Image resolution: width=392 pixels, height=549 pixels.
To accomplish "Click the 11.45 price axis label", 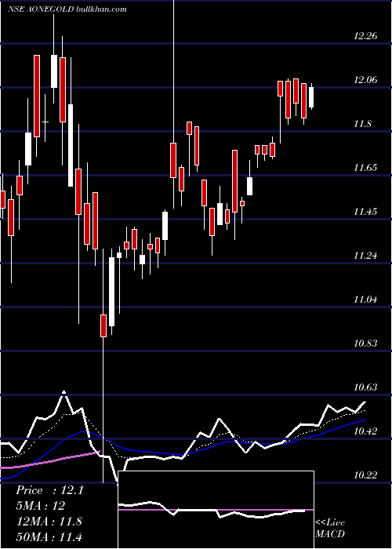I will pos(366,212).
